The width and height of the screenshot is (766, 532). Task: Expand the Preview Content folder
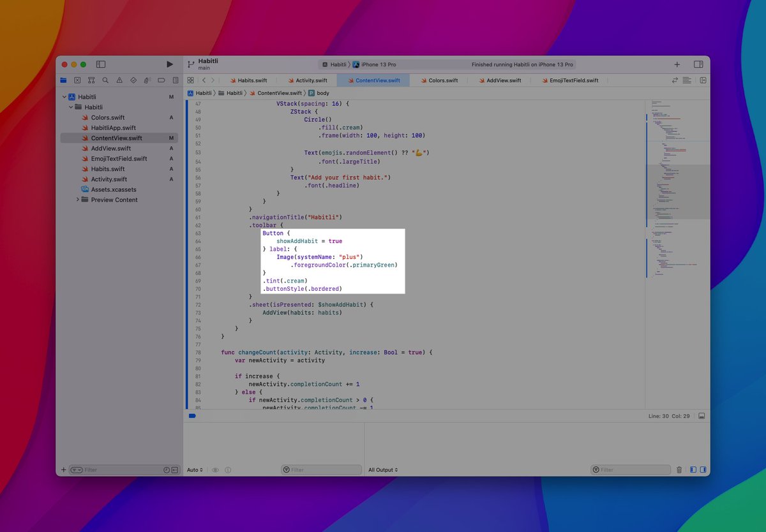(x=78, y=200)
